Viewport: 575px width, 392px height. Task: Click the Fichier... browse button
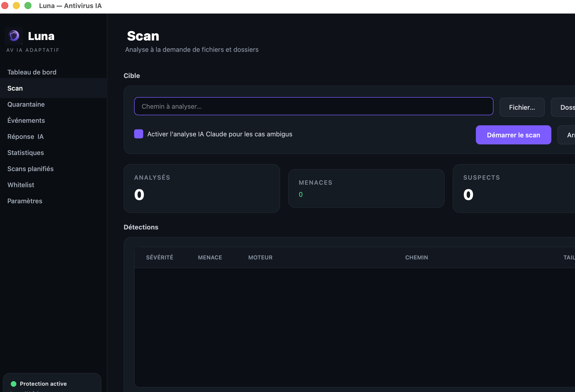pyautogui.click(x=522, y=107)
